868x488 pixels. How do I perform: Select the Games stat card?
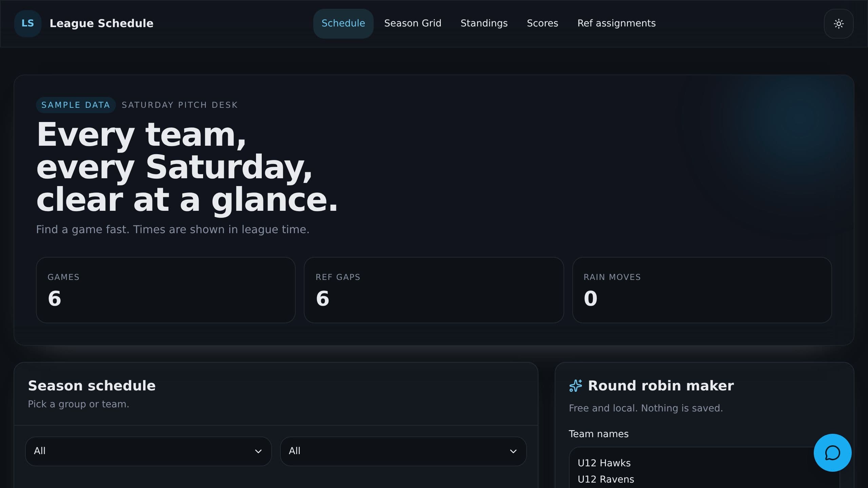click(x=166, y=290)
